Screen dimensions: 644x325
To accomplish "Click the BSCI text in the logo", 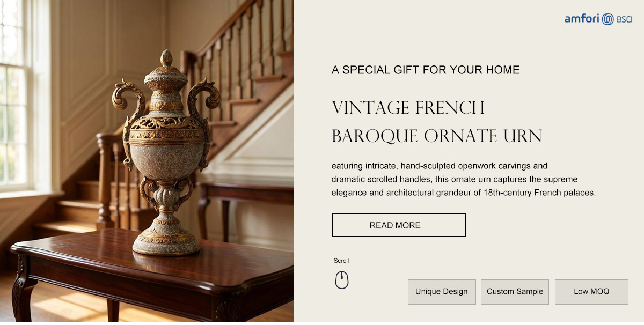I will (x=624, y=20).
